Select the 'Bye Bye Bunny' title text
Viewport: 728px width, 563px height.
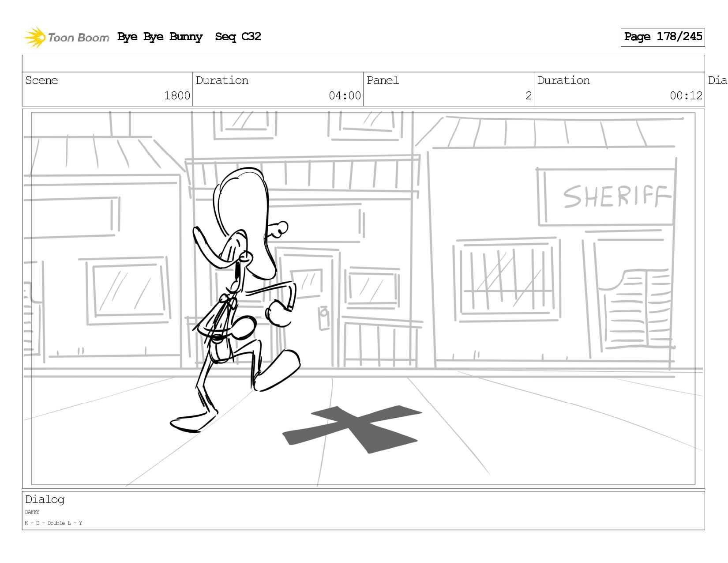(x=160, y=37)
